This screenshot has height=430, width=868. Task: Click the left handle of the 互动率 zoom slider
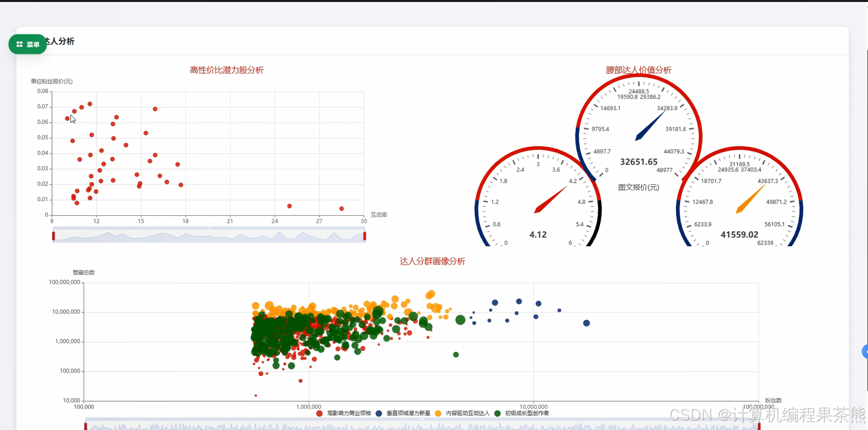coord(54,236)
